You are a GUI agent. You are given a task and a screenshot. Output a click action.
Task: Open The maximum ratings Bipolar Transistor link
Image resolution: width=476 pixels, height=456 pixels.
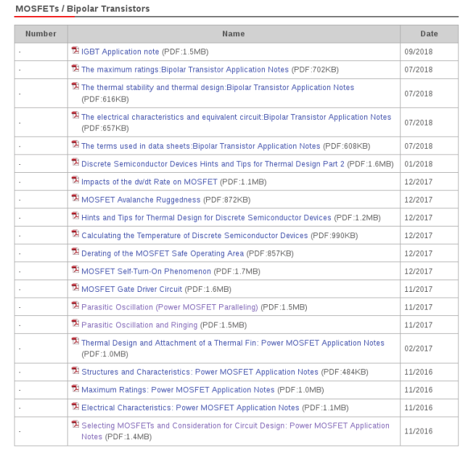click(184, 70)
